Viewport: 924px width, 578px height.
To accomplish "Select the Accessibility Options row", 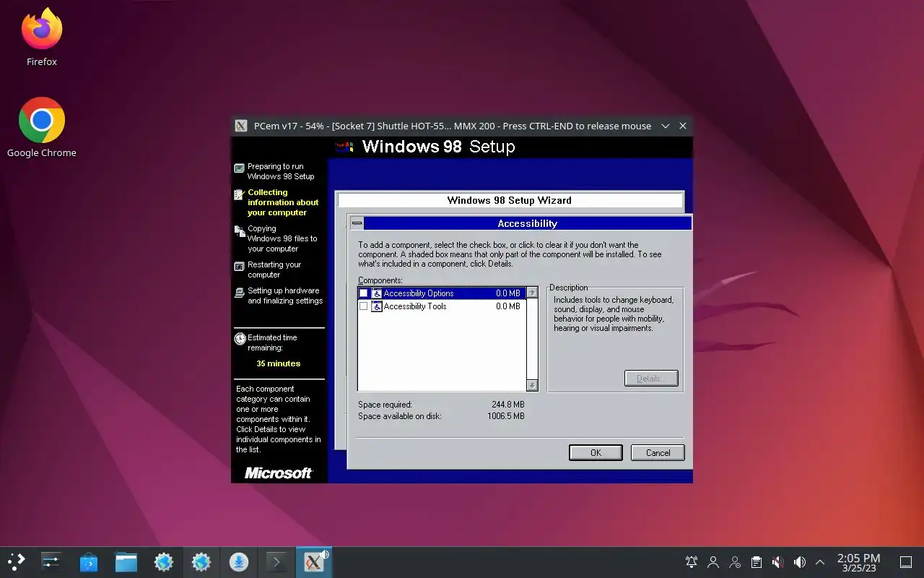I will pyautogui.click(x=442, y=293).
